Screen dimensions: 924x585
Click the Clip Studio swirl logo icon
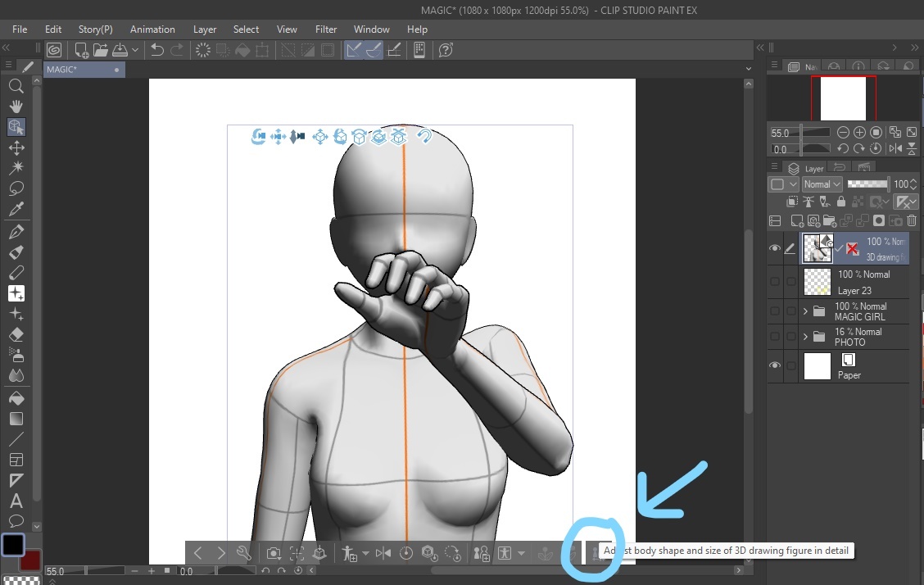(x=53, y=51)
